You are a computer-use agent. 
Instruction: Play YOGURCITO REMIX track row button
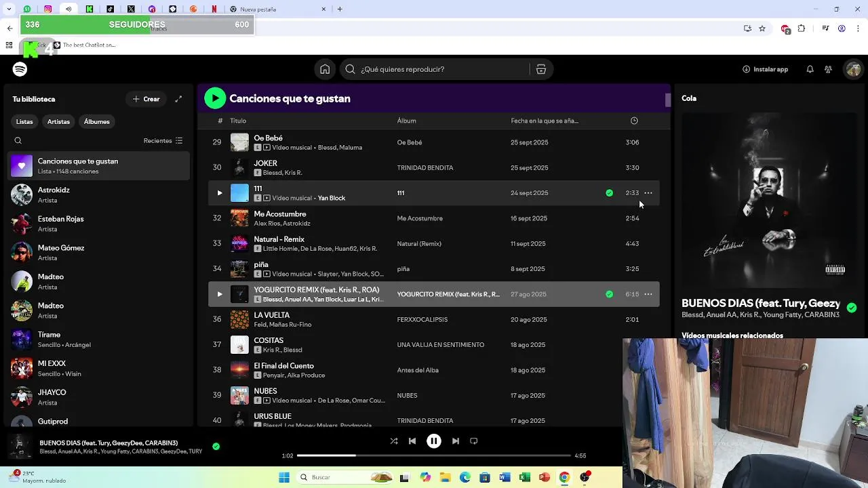click(219, 294)
